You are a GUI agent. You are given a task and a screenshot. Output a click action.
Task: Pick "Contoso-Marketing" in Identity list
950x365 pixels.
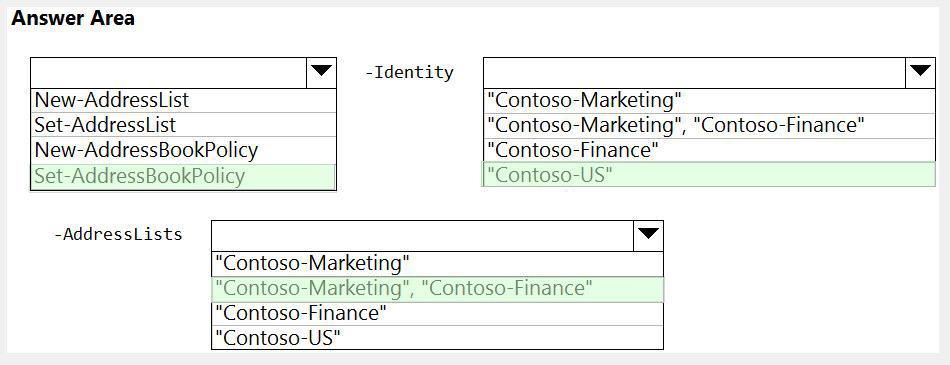click(709, 100)
